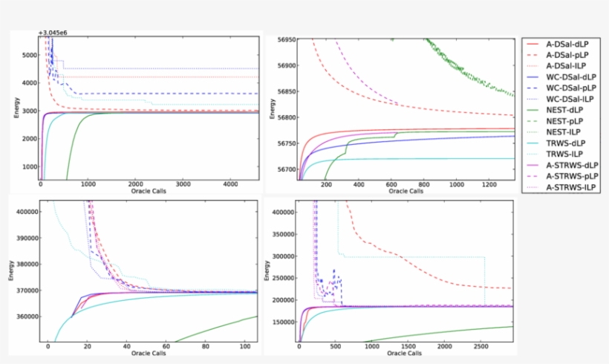Click the magenta line sample beside A-STRWS-dLP
Screen dimensions: 609x364
click(534, 166)
